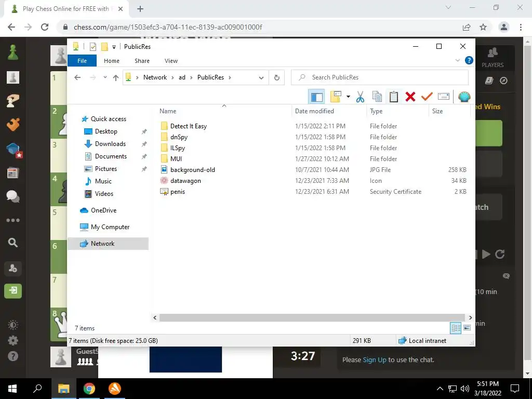
Task: Click the Rename toolbar icon
Action: (x=444, y=97)
